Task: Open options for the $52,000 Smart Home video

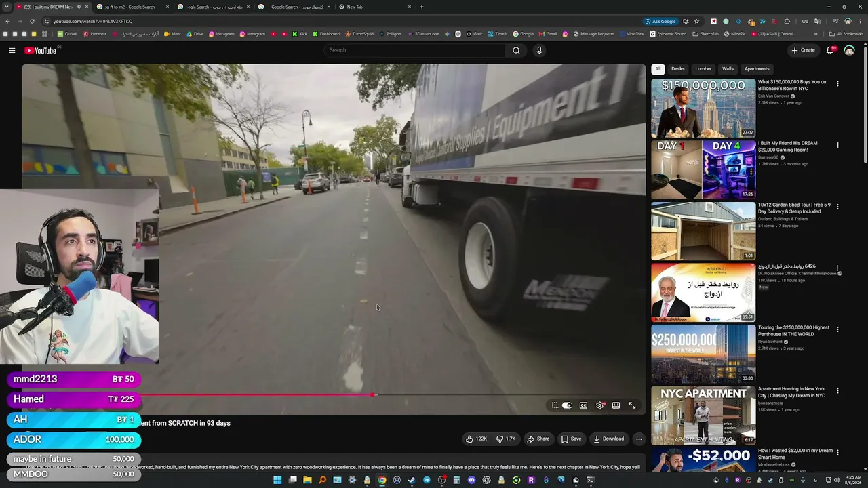Action: click(x=837, y=452)
